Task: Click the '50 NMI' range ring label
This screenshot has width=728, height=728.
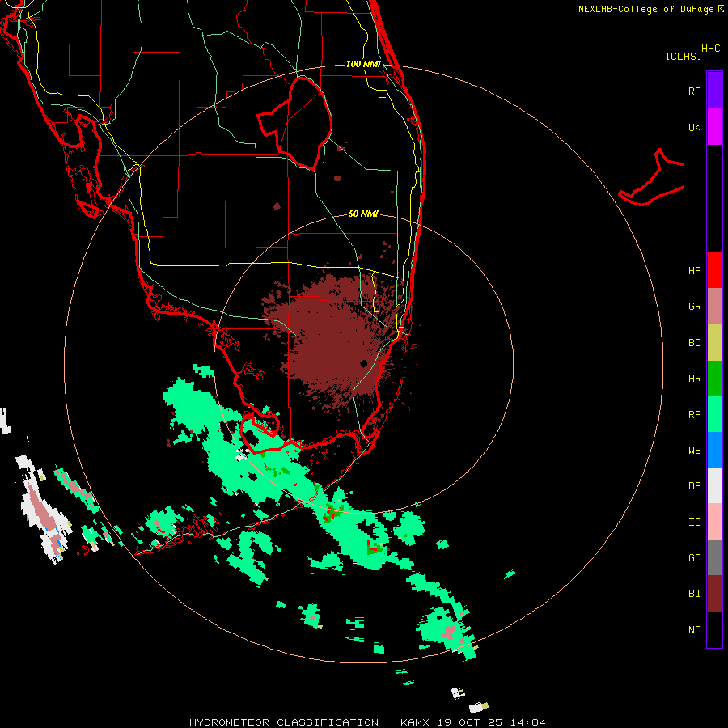Action: click(363, 214)
